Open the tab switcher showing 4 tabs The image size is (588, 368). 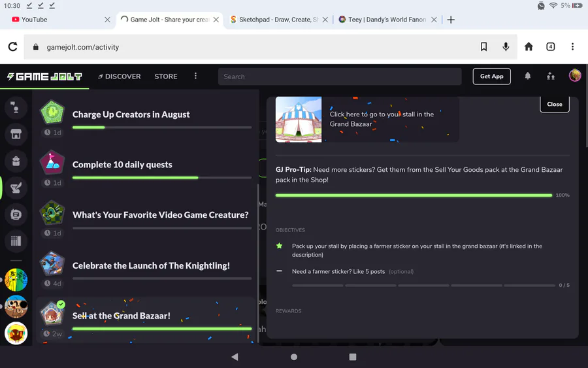coord(550,46)
